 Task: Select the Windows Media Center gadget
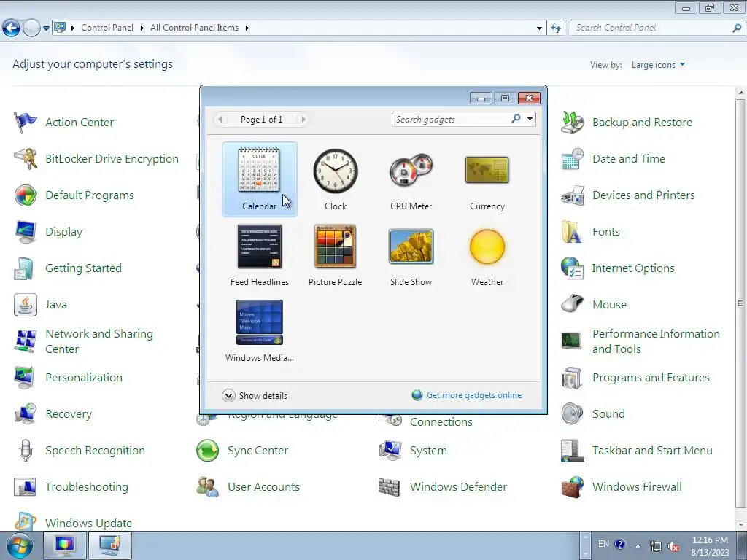259,331
